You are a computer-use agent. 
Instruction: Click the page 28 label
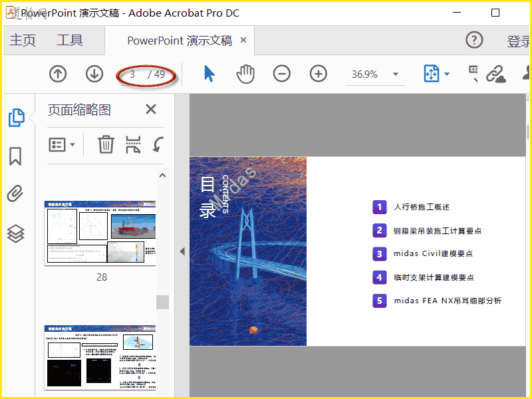tap(102, 277)
